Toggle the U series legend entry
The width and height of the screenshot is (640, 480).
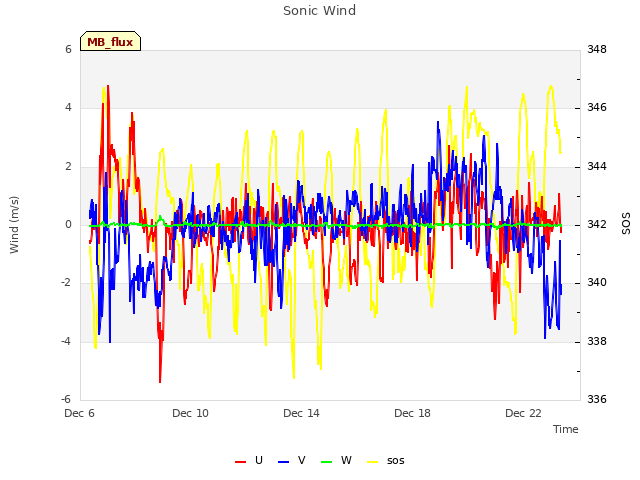coord(249,461)
